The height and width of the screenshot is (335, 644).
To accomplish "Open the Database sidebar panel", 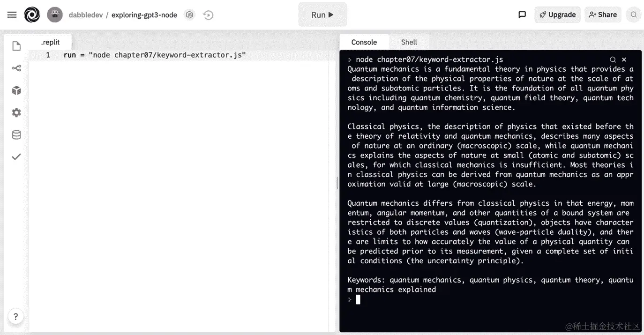I will 16,134.
